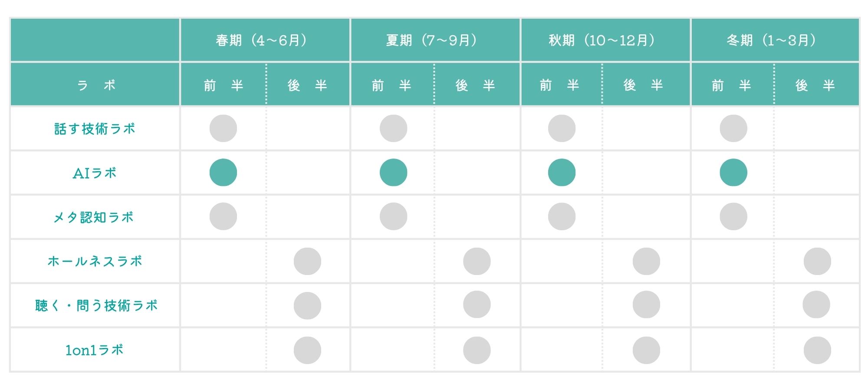Select the 秋期（10〜12月） column header
Image resolution: width=868 pixels, height=391 pixels.
coord(605,40)
